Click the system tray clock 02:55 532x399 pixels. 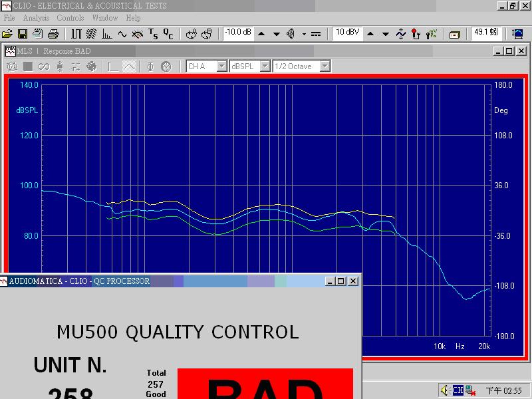(x=503, y=390)
